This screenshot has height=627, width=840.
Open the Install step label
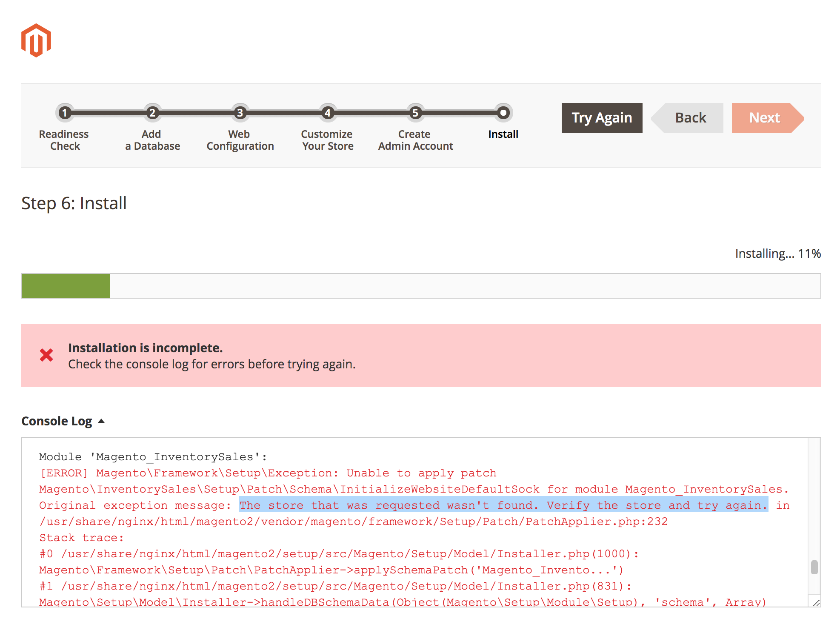503,134
